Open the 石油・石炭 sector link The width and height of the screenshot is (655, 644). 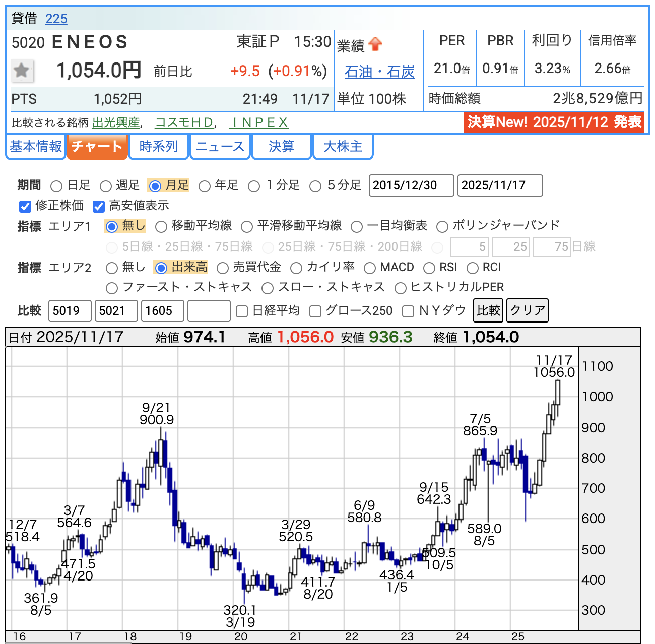tap(379, 72)
